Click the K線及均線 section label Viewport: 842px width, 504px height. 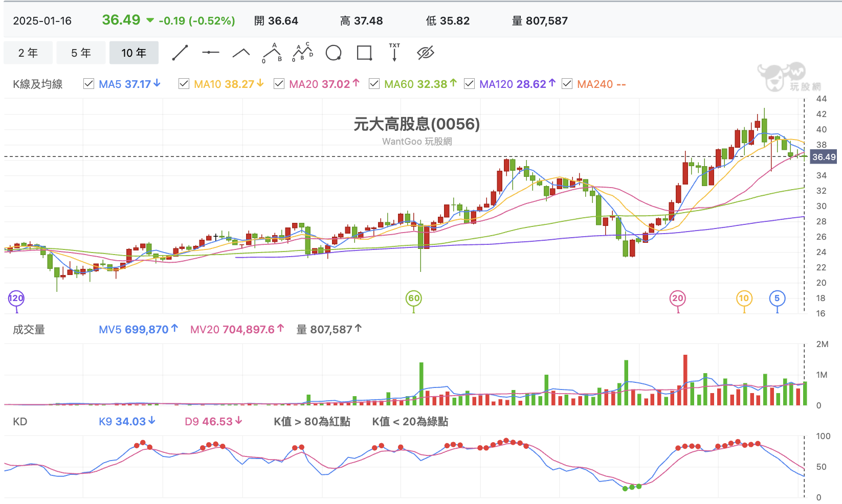tap(38, 84)
